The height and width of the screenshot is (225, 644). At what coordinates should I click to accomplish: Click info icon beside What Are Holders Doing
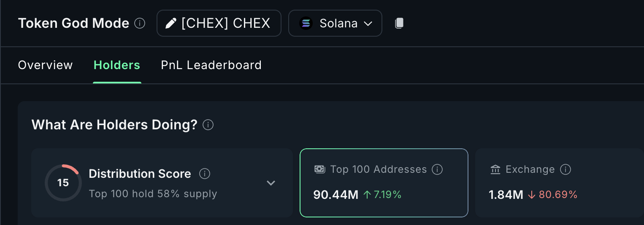(x=208, y=125)
